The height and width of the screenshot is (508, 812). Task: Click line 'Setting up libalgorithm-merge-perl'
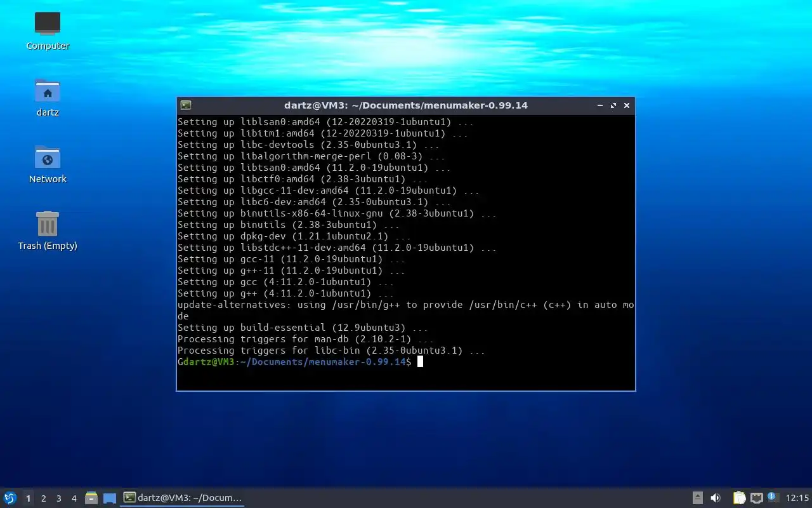click(311, 156)
